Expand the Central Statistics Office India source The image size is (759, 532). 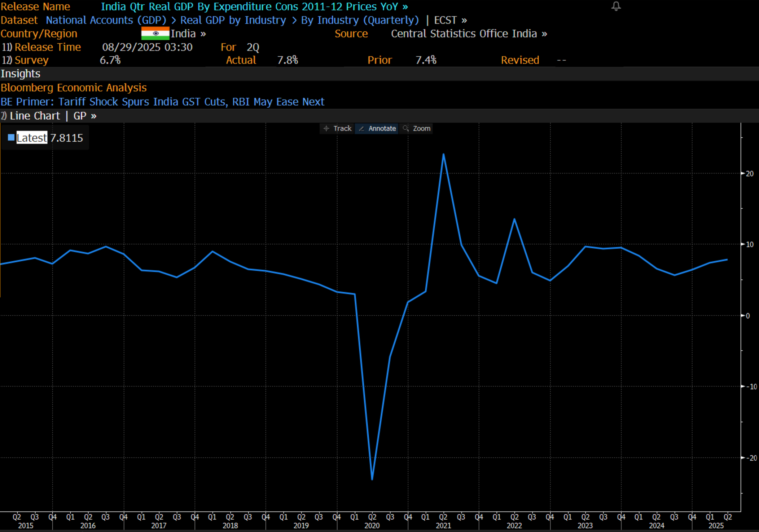[469, 34]
